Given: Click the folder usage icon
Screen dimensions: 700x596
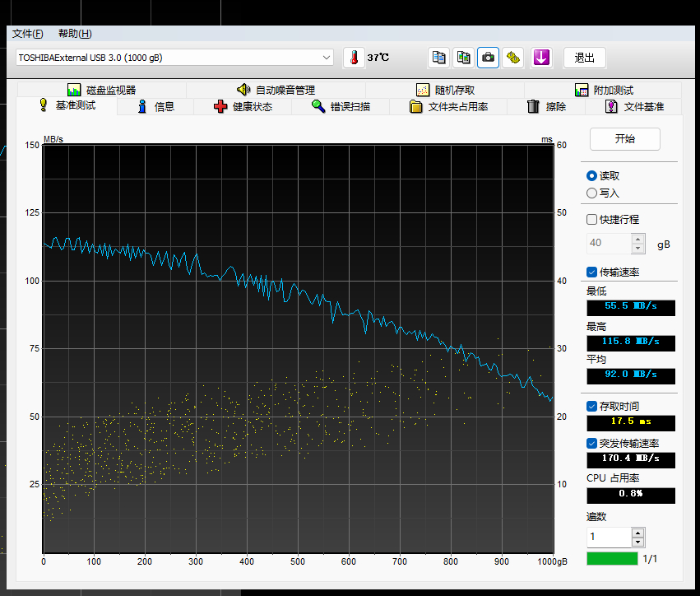Looking at the screenshot, I should 416,106.
